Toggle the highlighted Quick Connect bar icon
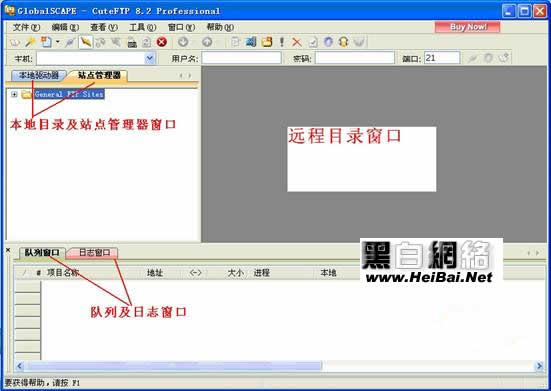551x391 pixels. pyautogui.click(x=85, y=42)
